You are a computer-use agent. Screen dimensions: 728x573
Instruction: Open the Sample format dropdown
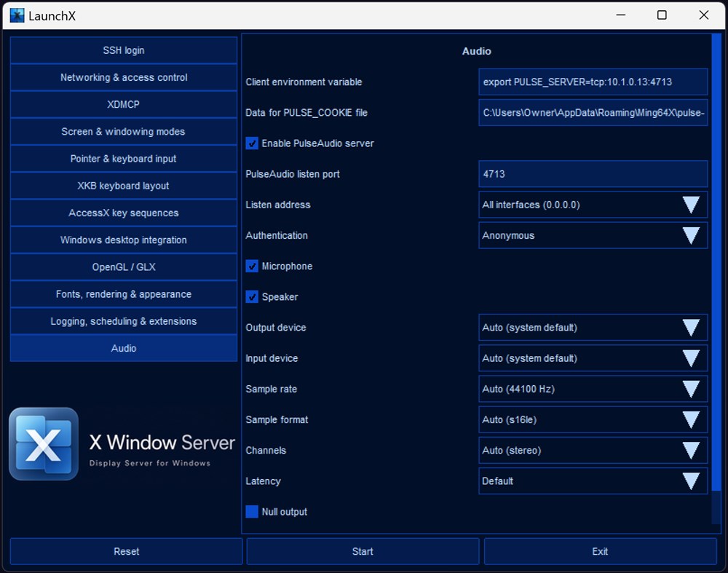pyautogui.click(x=593, y=419)
